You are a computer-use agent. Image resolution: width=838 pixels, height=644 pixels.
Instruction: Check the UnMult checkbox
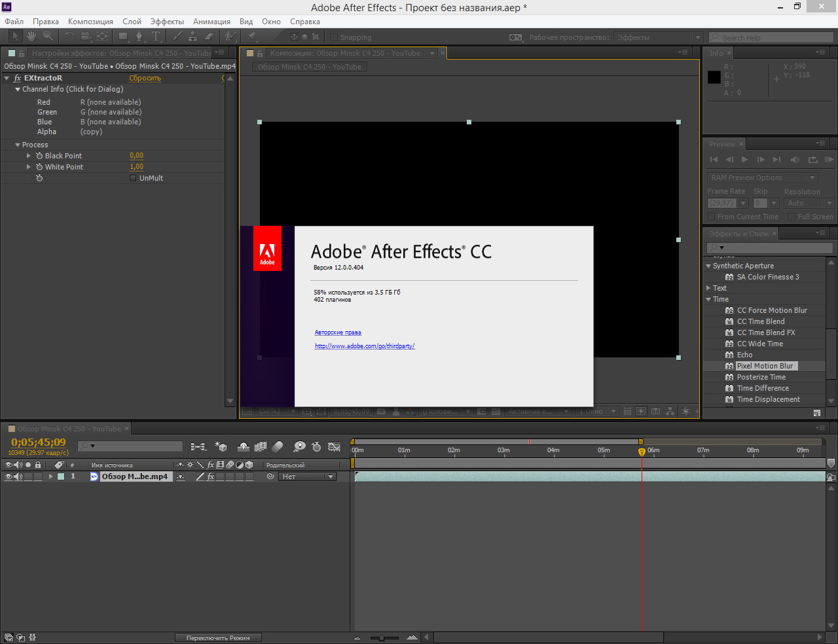click(x=133, y=178)
